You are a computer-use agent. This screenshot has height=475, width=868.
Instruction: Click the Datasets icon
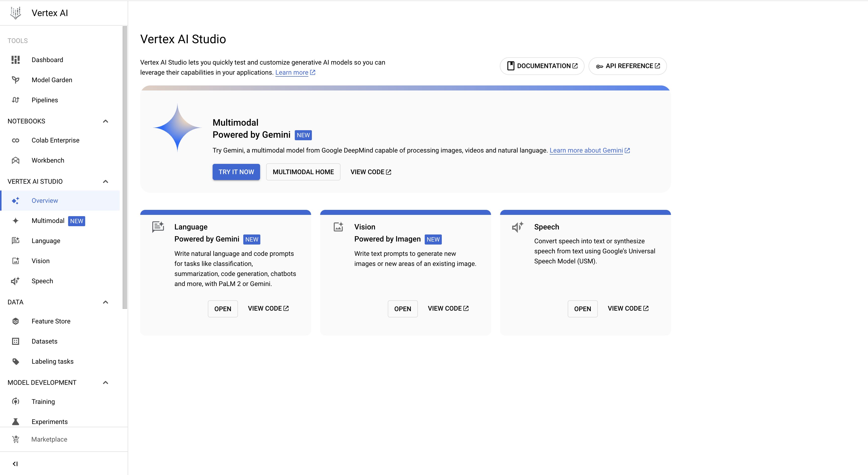coord(16,341)
